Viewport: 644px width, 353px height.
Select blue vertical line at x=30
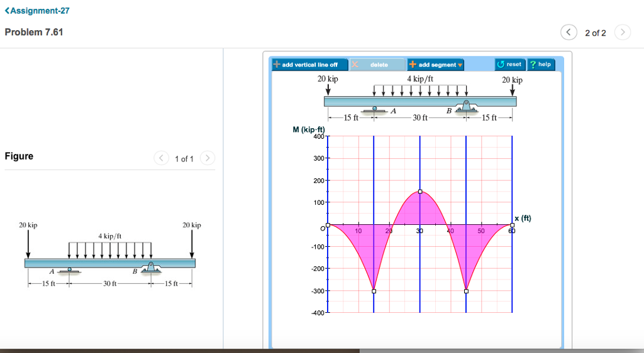419,164
